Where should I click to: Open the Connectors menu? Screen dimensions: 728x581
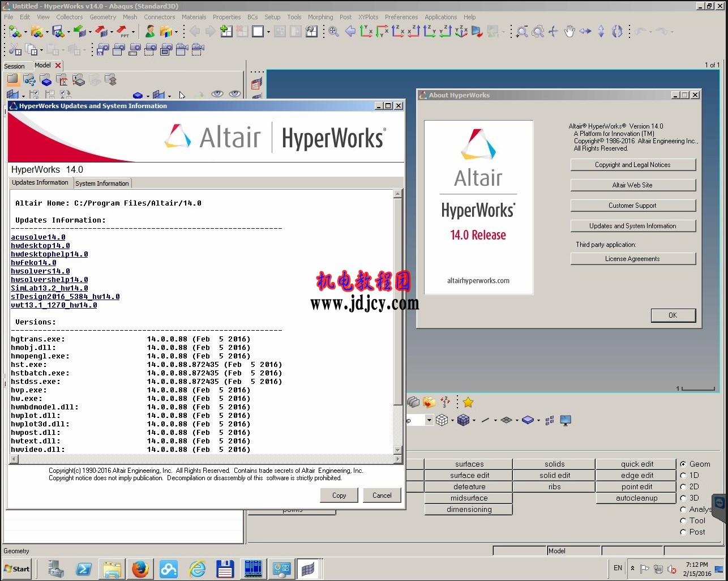[x=160, y=17]
